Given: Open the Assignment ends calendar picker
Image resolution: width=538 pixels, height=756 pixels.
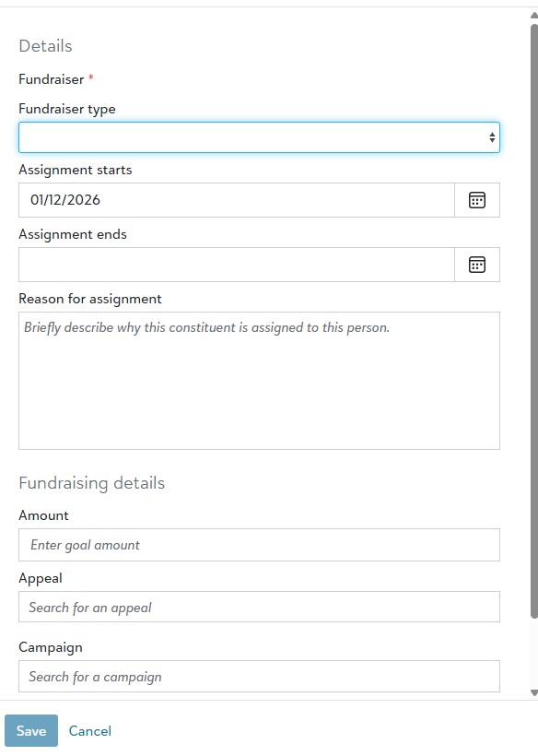Looking at the screenshot, I should coord(477,265).
